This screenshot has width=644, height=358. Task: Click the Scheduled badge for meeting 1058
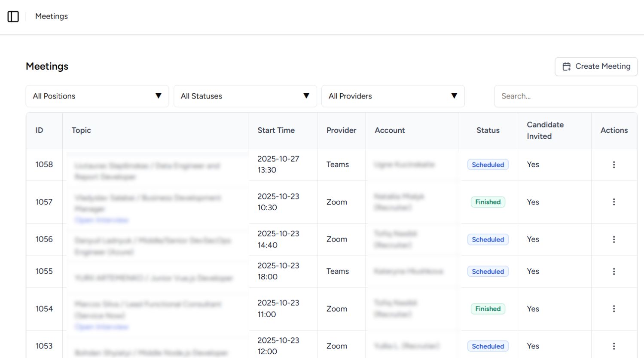pos(488,165)
